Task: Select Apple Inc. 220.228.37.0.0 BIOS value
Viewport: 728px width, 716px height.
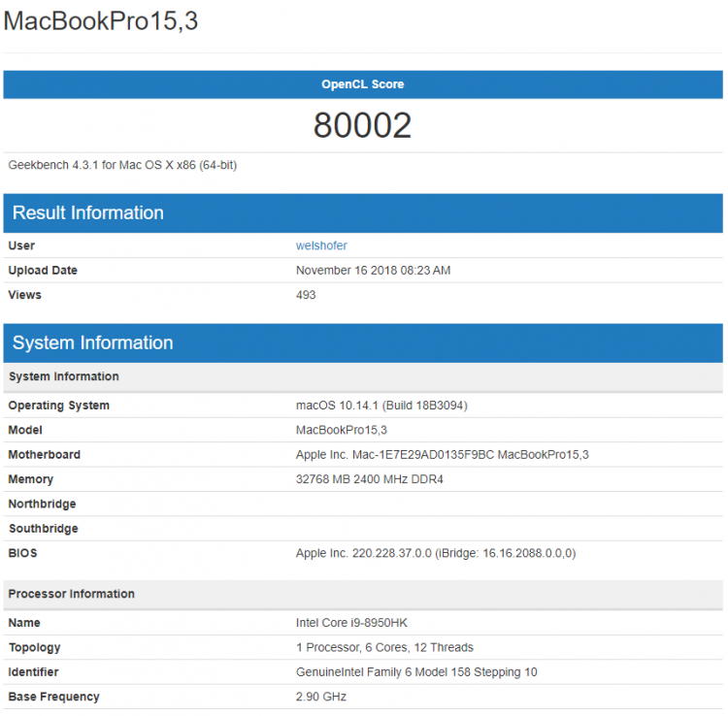Action: (436, 553)
